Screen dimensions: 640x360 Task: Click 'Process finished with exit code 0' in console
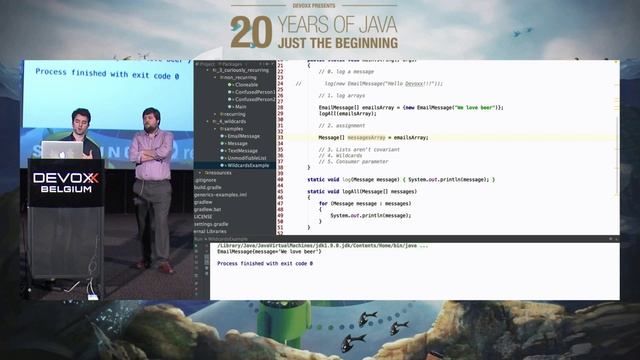pyautogui.click(x=265, y=264)
